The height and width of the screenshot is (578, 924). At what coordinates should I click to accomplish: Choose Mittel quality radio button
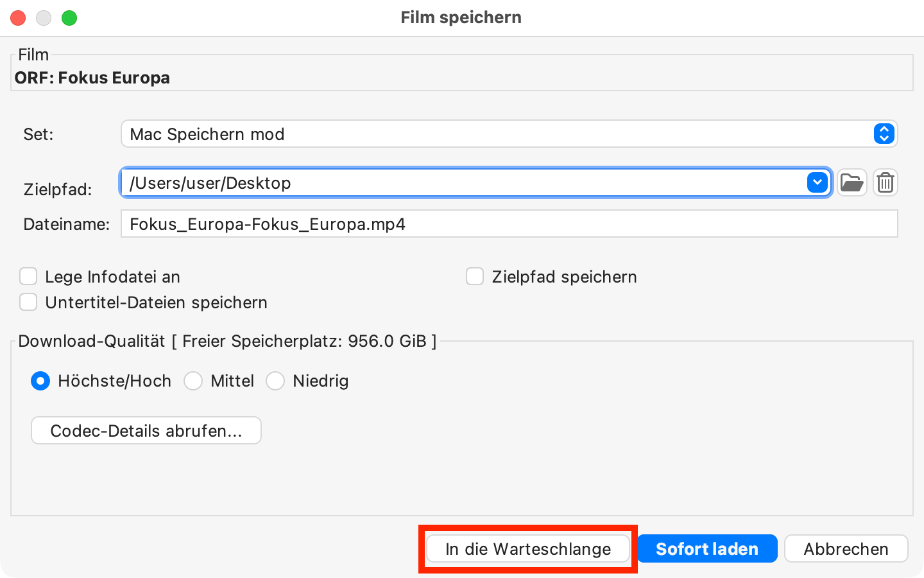pos(193,381)
